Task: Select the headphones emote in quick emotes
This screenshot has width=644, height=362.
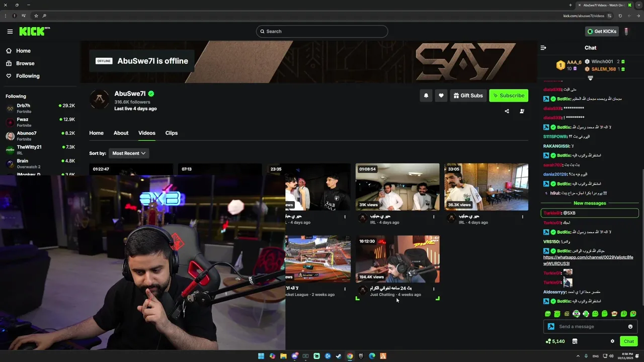Action: tap(576, 314)
